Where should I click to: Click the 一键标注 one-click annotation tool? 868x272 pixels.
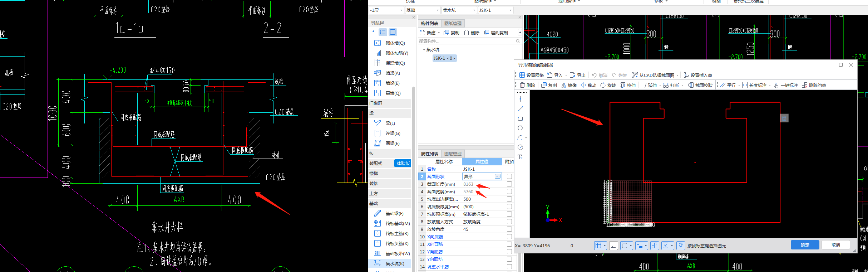(x=786, y=85)
